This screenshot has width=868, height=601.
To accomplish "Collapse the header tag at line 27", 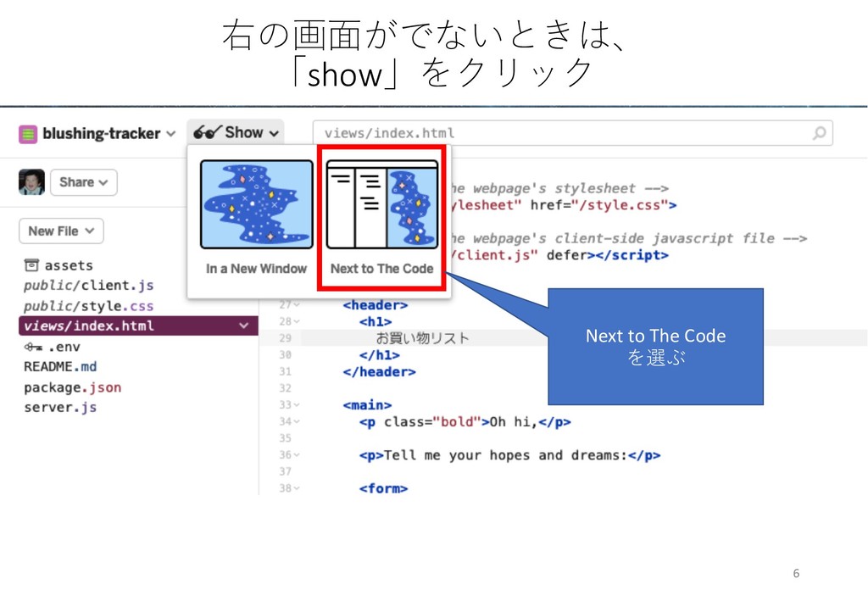I will click(x=298, y=305).
